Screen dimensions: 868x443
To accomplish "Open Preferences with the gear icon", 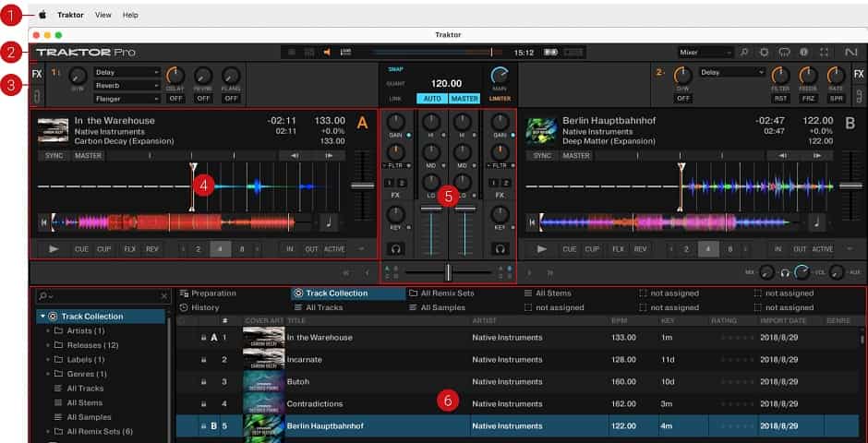I will (x=764, y=53).
